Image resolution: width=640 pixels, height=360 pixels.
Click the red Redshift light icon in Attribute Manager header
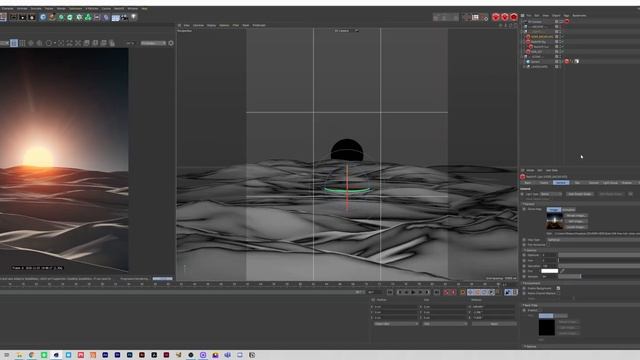point(522,177)
